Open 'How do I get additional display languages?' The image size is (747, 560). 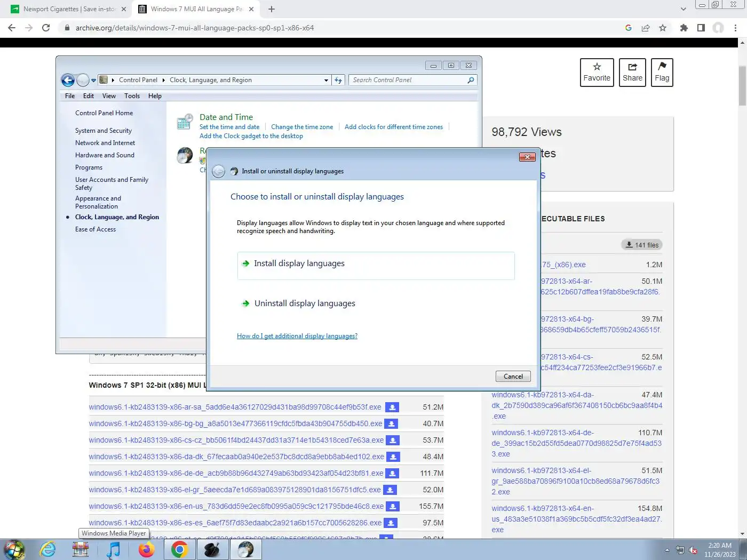pos(297,336)
